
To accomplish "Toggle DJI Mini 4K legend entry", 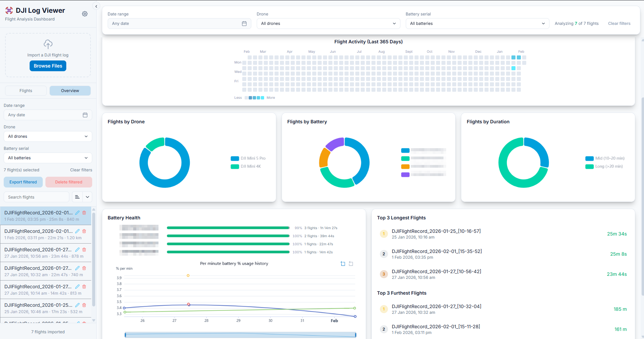I will (x=246, y=166).
